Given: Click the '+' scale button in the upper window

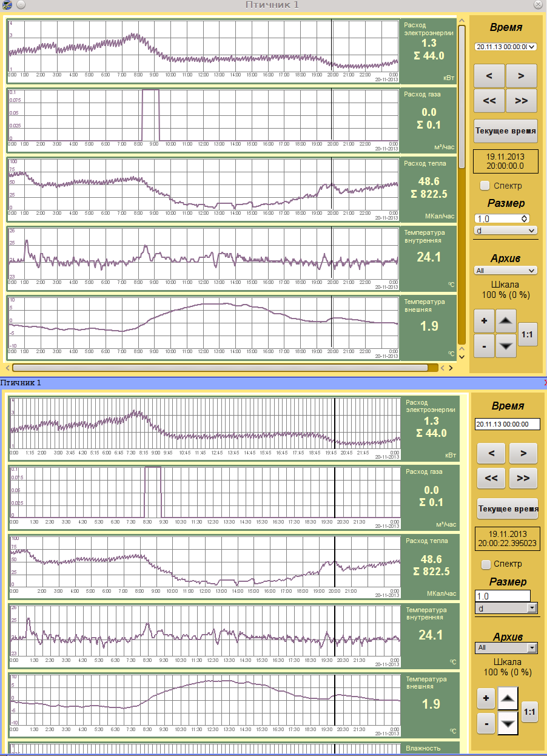Looking at the screenshot, I should pyautogui.click(x=484, y=320).
